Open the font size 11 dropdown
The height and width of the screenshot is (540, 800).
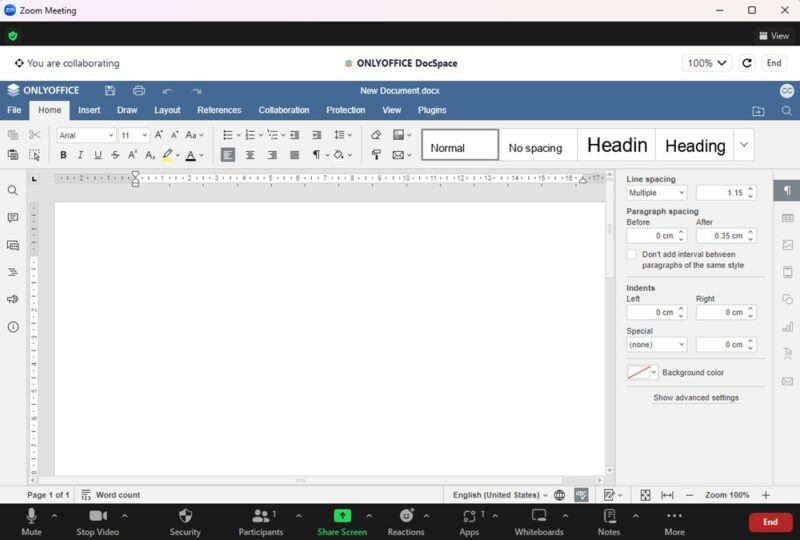(134, 135)
